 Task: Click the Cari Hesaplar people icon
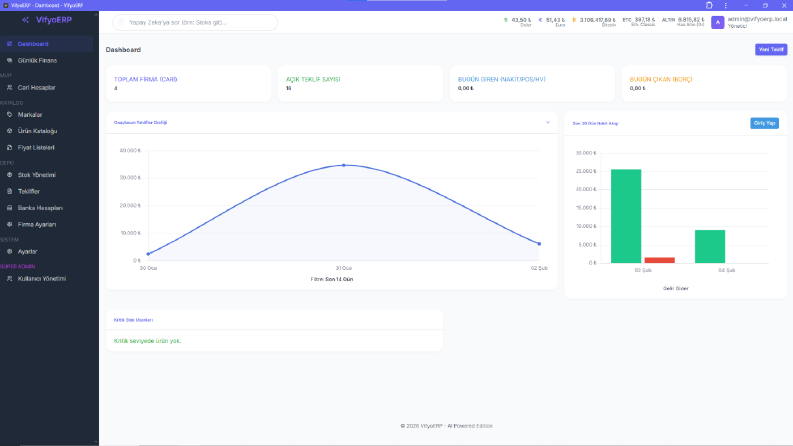10,87
